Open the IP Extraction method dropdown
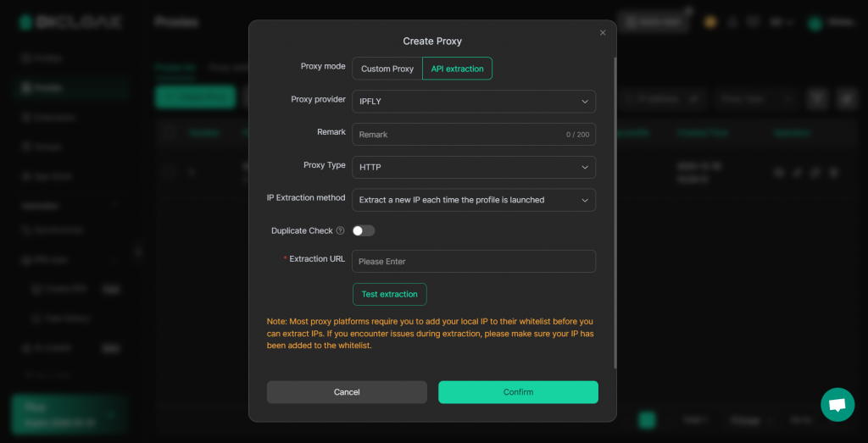Screen dimensions: 868x443 [x=474, y=200]
